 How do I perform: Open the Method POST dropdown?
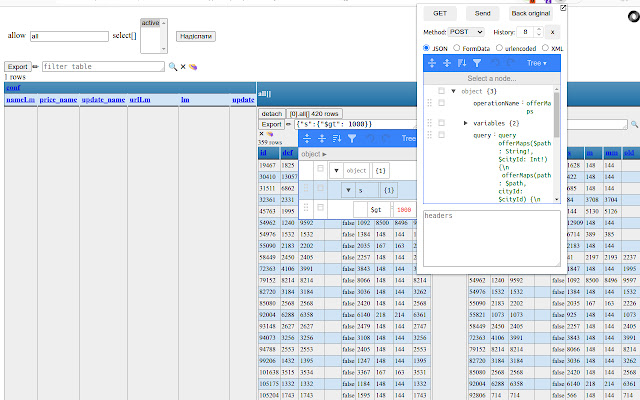(x=466, y=32)
